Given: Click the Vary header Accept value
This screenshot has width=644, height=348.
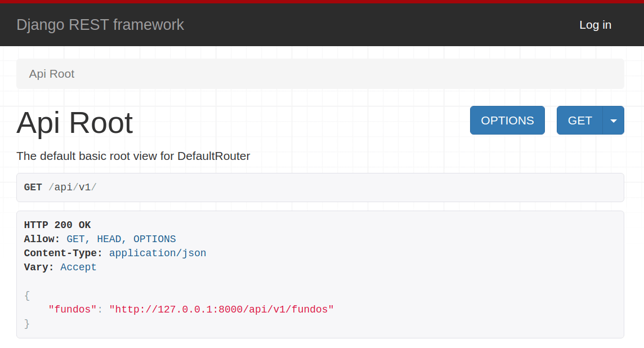Looking at the screenshot, I should (78, 267).
